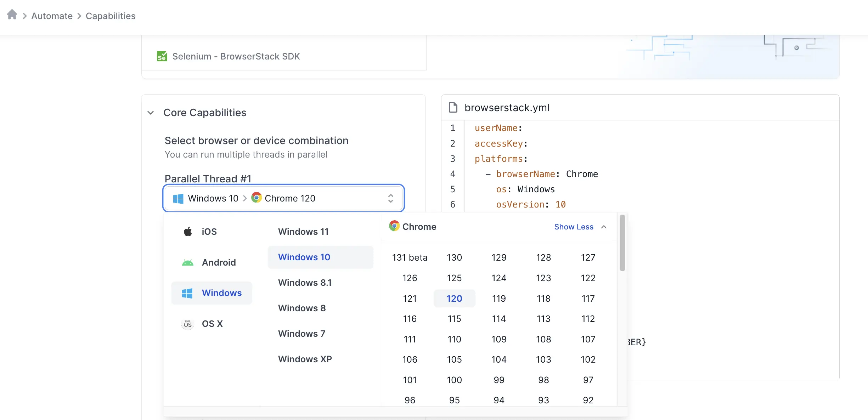Open the Parallel Thread #1 combo box
The image size is (868, 420).
tap(283, 198)
